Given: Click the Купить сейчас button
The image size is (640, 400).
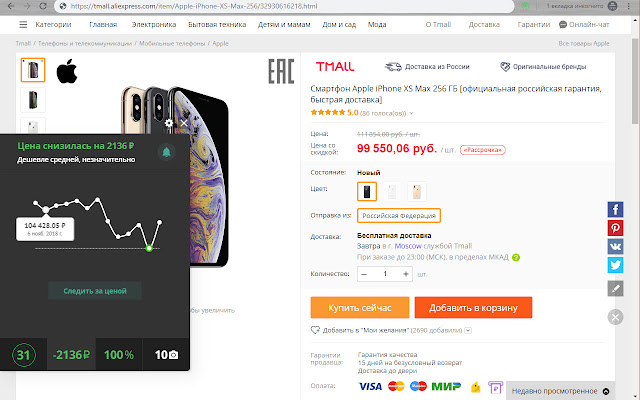Looking at the screenshot, I should tap(360, 307).
